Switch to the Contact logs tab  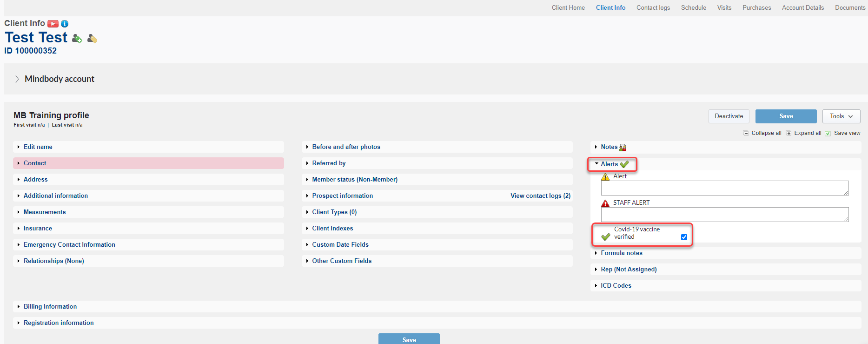pyautogui.click(x=653, y=8)
